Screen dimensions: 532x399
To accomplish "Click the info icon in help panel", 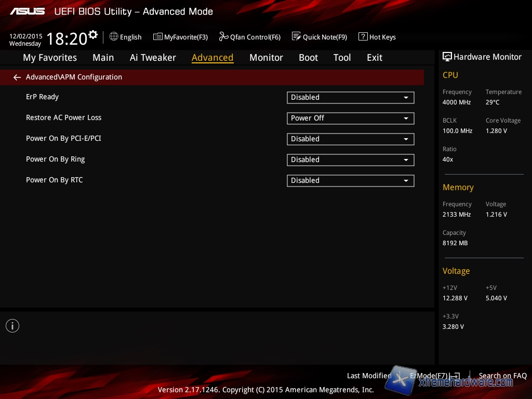I will tap(12, 326).
